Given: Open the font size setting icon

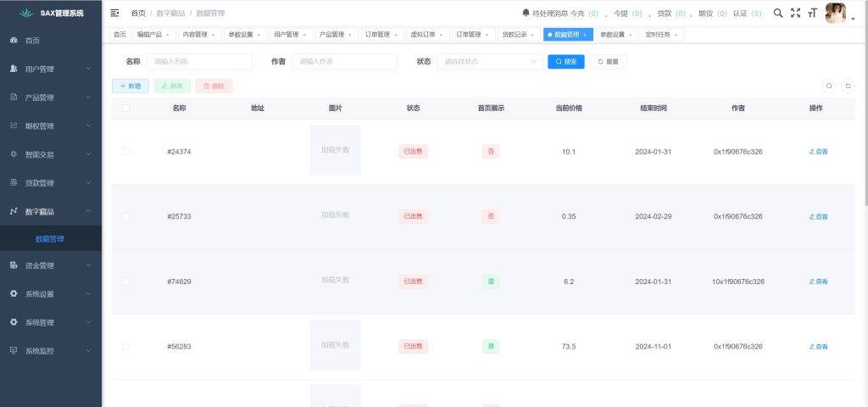Looking at the screenshot, I should click(x=813, y=13).
